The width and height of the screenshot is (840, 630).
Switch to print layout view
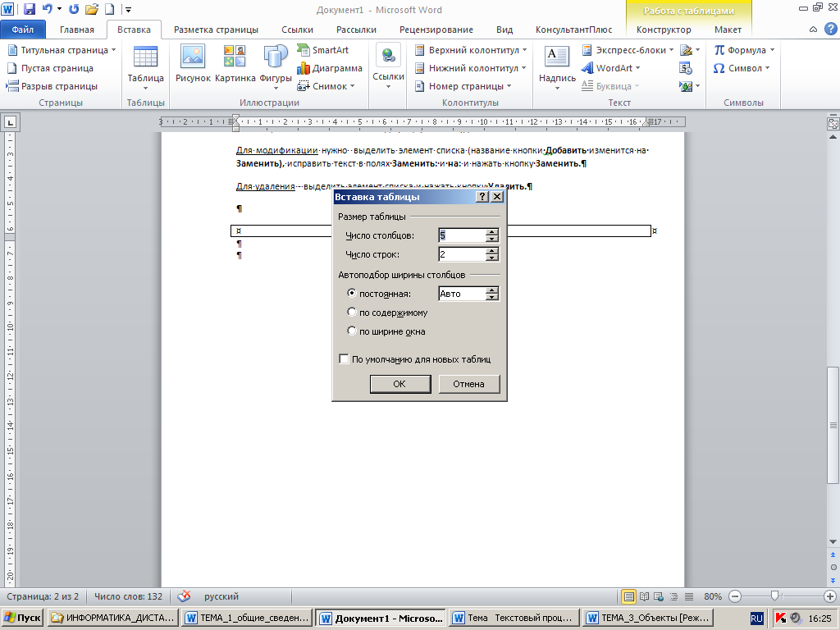click(629, 596)
